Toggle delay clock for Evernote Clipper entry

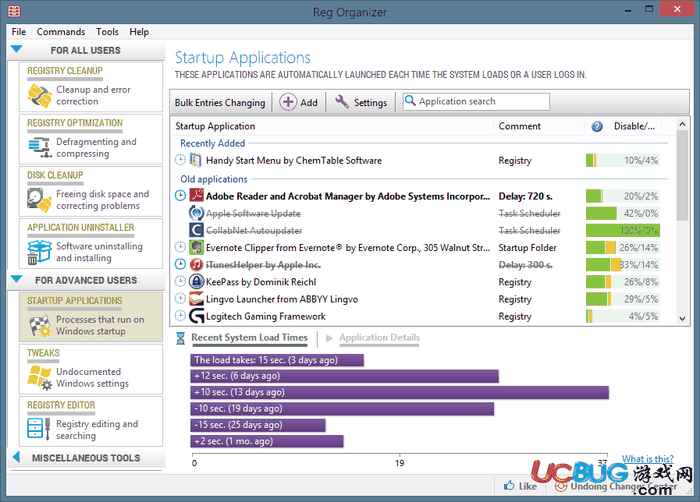tap(180, 247)
